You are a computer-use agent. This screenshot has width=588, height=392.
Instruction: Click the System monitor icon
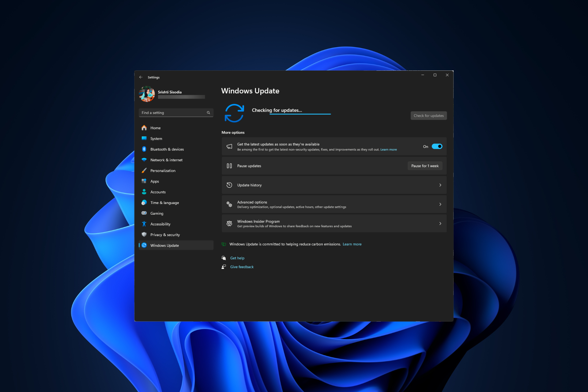click(144, 138)
